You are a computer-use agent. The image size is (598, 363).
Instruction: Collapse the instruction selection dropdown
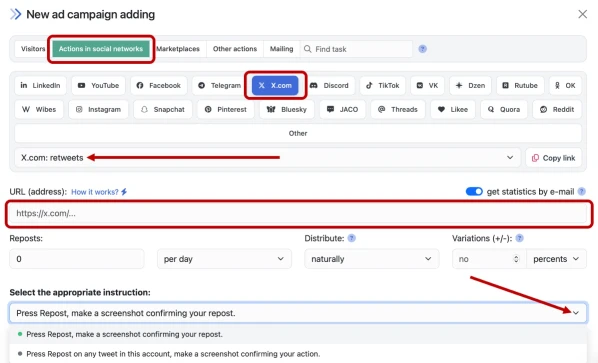click(x=575, y=313)
